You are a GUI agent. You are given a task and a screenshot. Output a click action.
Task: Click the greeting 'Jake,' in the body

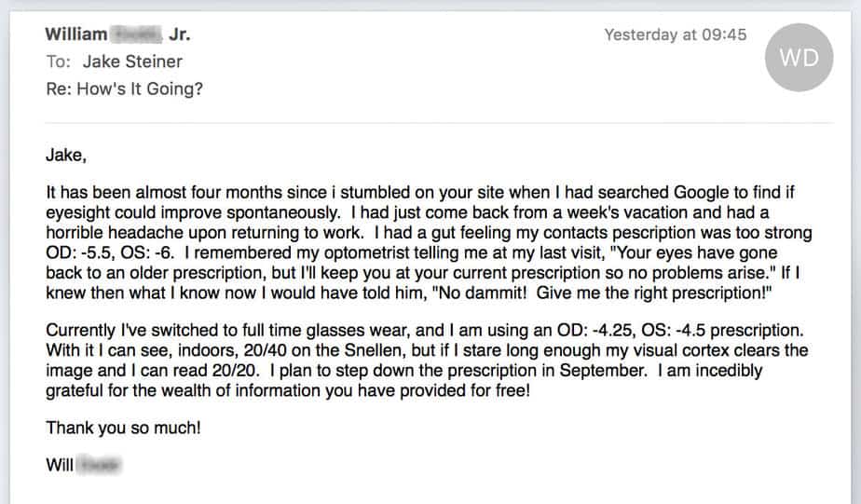[x=66, y=156]
